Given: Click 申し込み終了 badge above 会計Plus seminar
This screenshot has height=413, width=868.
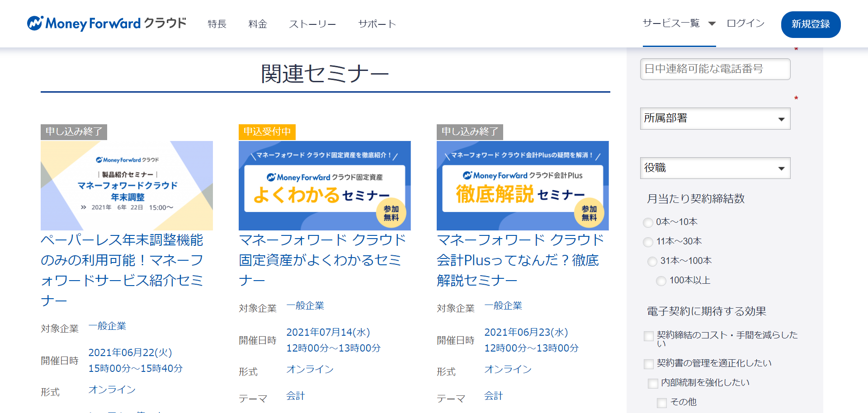Looking at the screenshot, I should click(470, 132).
